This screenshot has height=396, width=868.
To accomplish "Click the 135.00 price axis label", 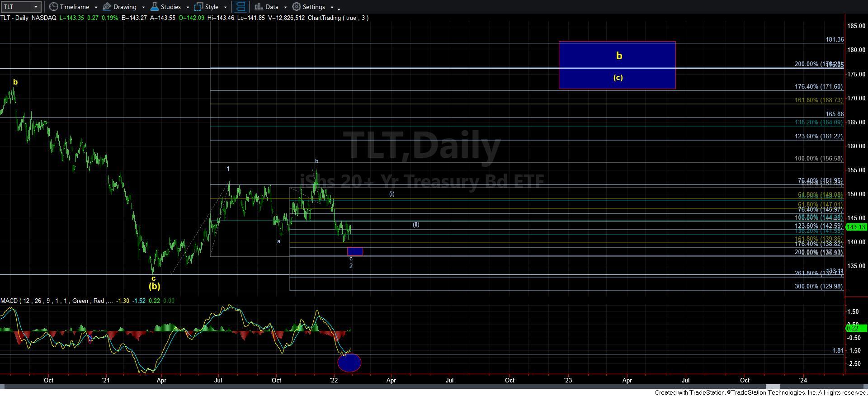I will 857,266.
